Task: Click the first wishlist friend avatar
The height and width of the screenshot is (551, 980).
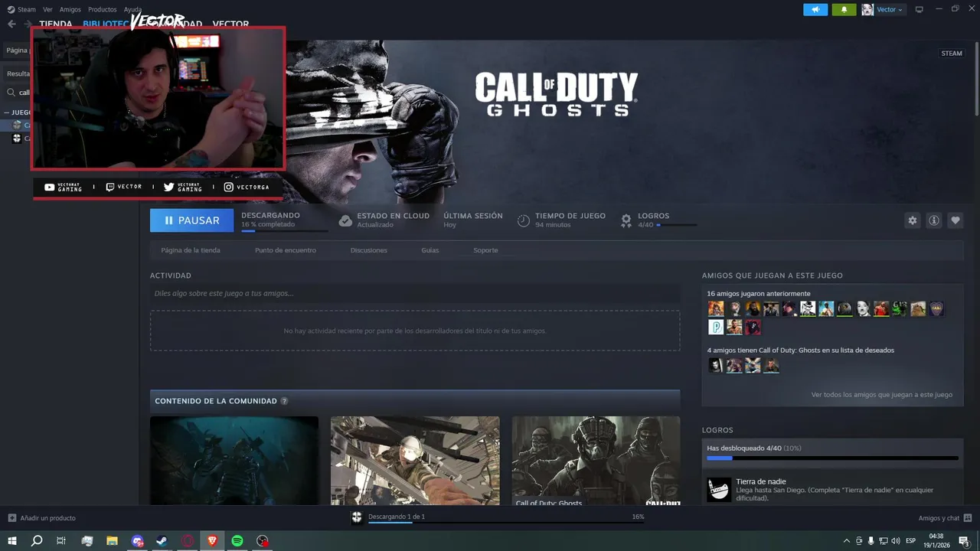Action: point(716,365)
